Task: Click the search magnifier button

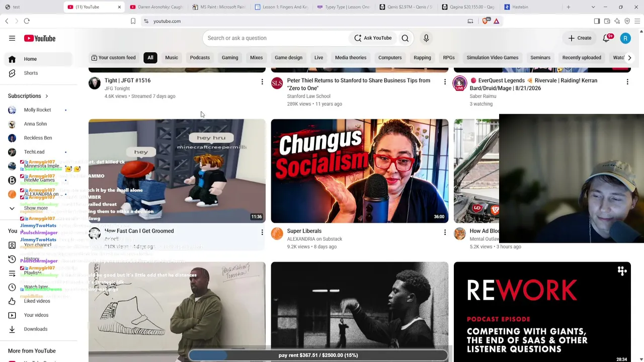Action: pyautogui.click(x=405, y=38)
